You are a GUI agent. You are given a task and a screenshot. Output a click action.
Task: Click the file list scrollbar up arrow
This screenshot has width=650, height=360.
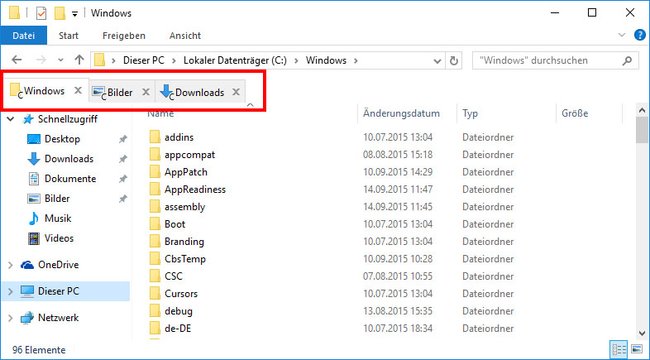(x=642, y=111)
